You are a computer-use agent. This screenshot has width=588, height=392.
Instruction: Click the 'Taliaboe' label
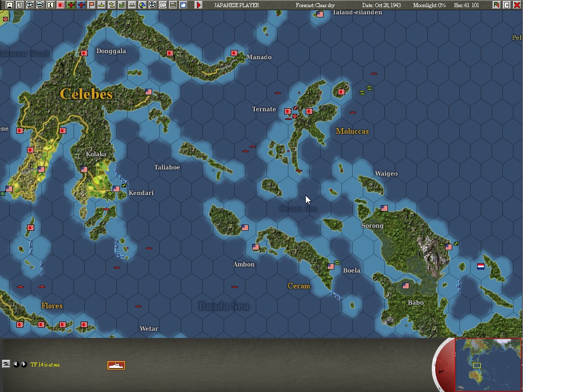pos(167,167)
